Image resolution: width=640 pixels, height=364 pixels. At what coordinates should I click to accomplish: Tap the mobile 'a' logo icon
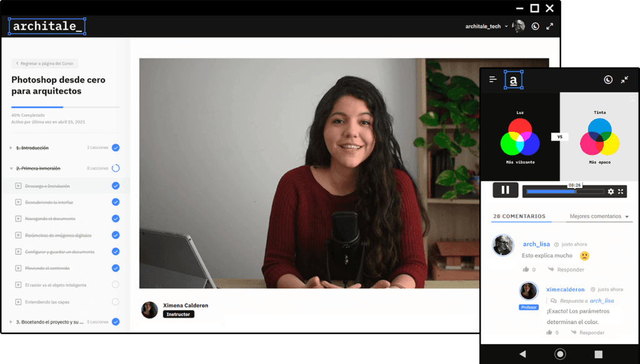tap(514, 79)
